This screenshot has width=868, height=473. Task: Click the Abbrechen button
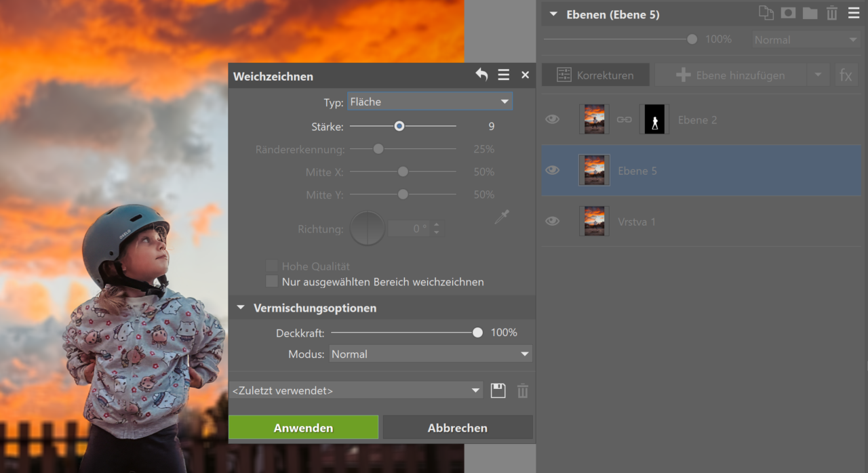click(458, 428)
